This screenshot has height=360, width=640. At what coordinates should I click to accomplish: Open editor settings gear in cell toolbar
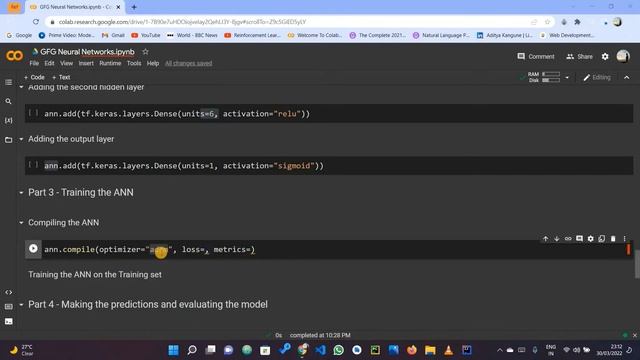(x=590, y=239)
